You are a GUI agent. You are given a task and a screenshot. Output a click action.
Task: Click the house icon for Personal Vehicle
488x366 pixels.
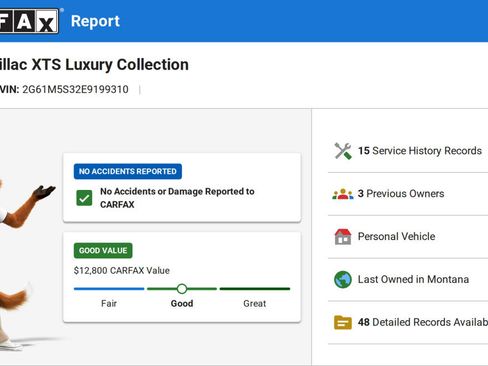[343, 237]
